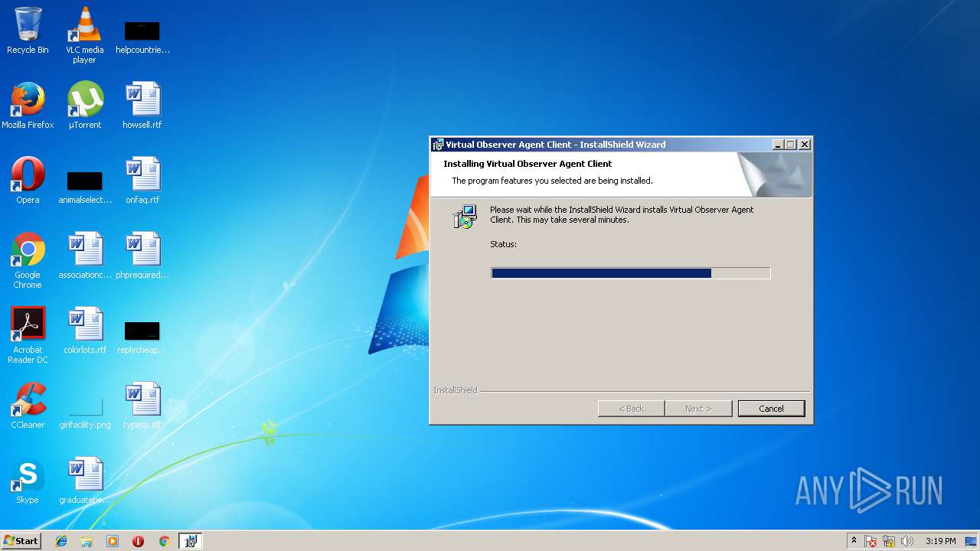Click the Chrome icon on taskbar
This screenshot has width=980, height=551.
(x=164, y=541)
